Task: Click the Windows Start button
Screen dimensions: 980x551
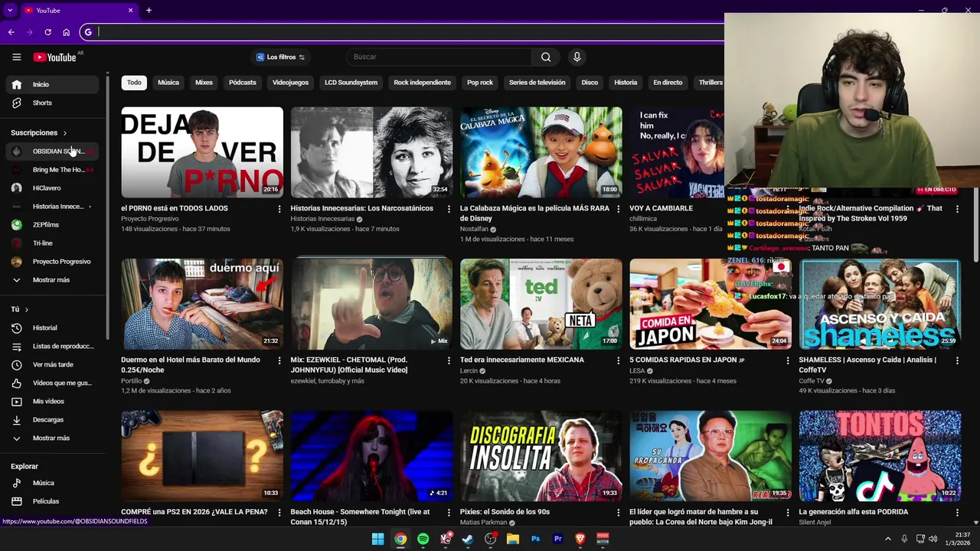Action: 377,539
